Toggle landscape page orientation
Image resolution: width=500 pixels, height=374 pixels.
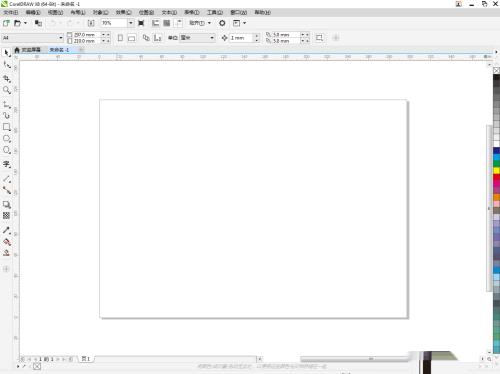(x=132, y=38)
